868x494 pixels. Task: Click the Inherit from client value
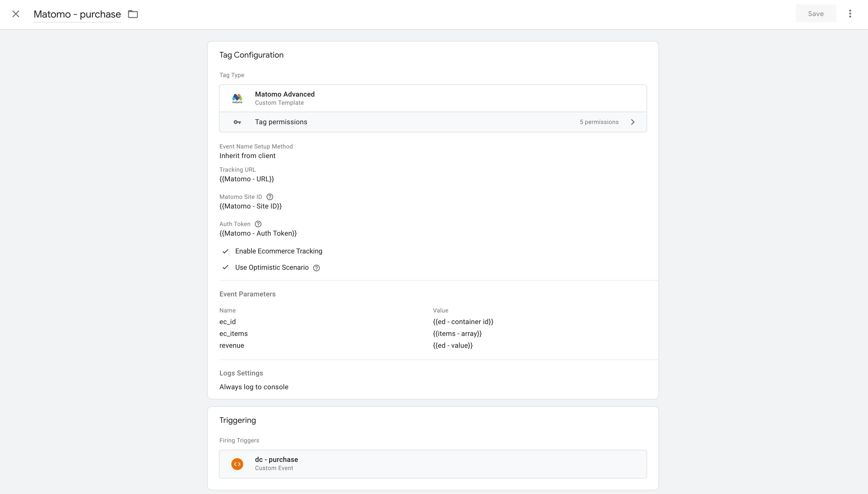247,156
